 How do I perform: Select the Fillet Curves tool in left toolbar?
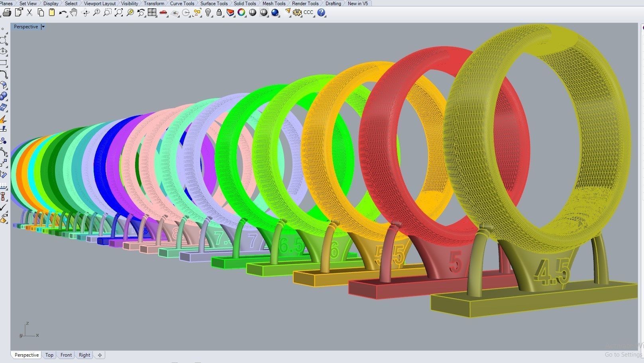click(4, 74)
